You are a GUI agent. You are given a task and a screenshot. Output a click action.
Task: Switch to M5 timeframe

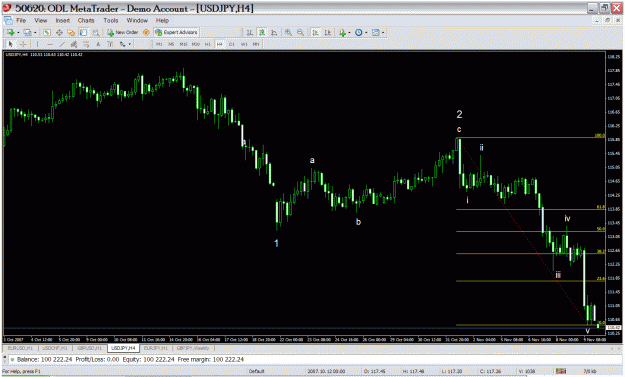click(x=171, y=44)
